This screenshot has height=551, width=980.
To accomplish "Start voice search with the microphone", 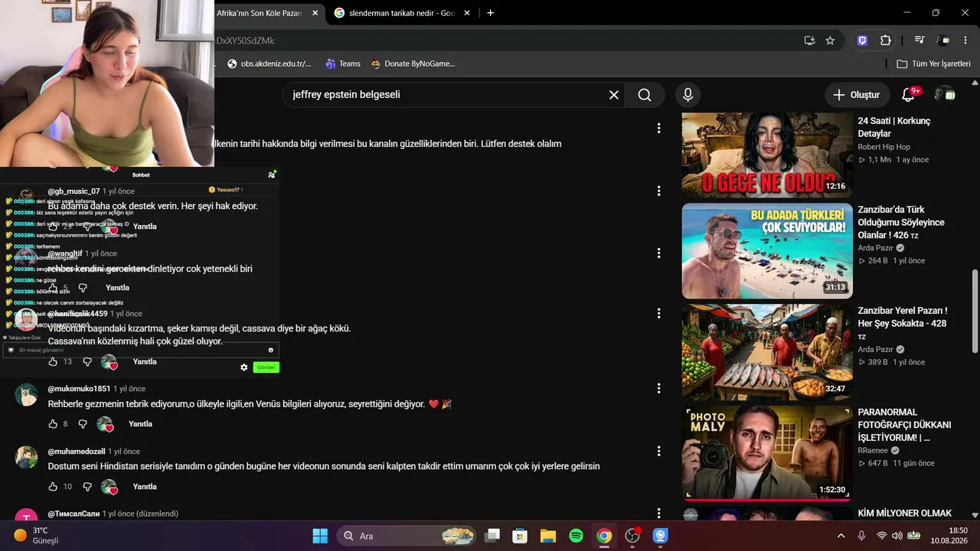I will (688, 95).
